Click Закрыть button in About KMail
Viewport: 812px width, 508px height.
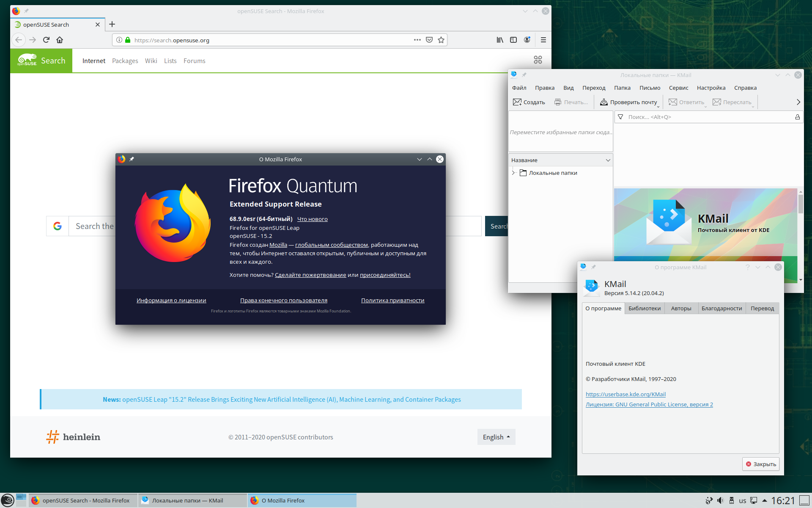pyautogui.click(x=761, y=464)
